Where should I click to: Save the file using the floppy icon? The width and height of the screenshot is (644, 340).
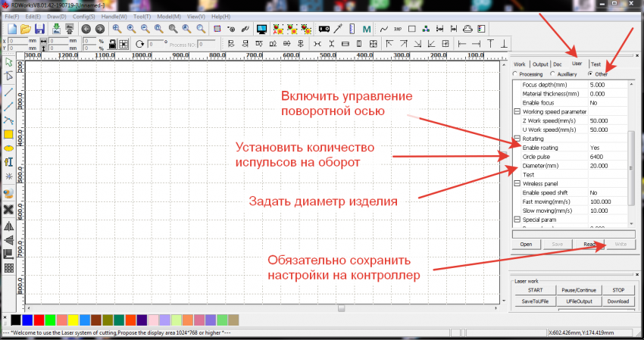(39, 29)
